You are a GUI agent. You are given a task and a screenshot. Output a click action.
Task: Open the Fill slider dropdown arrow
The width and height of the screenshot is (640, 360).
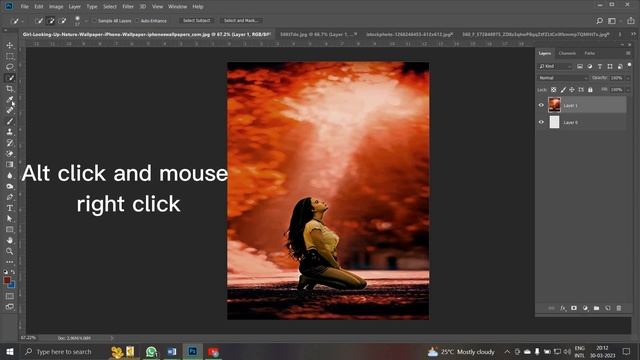[x=628, y=90]
